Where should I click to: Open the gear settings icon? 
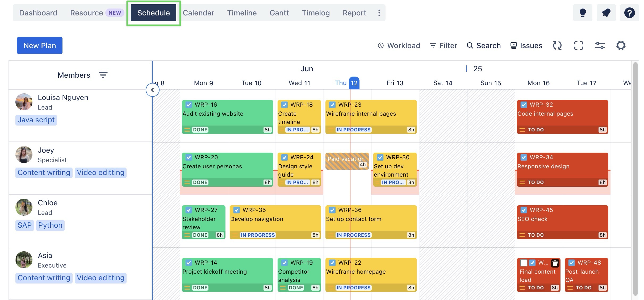click(621, 45)
